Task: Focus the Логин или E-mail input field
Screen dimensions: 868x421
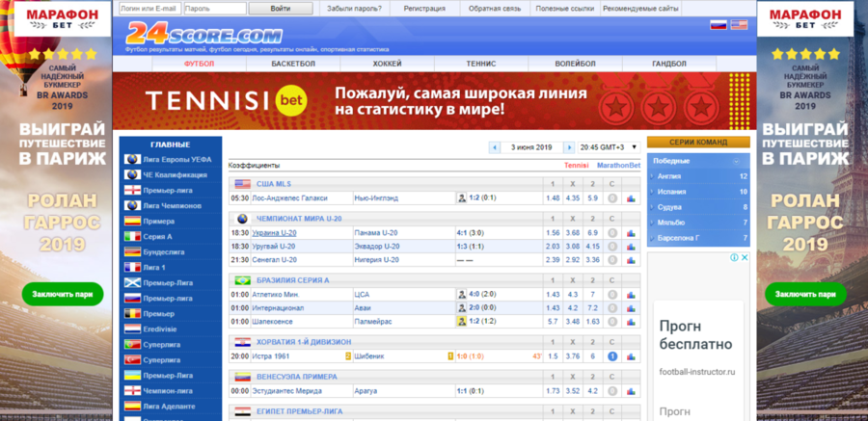Action: pyautogui.click(x=149, y=8)
